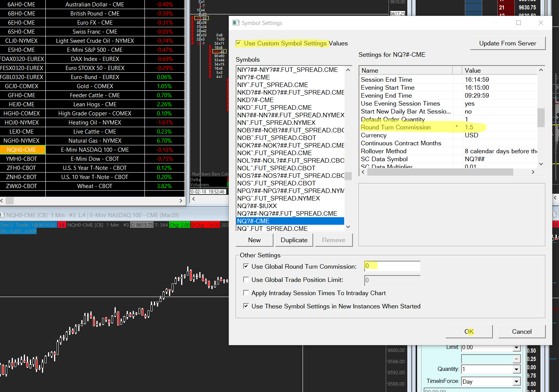Screen dimensions: 559x392
Task: Select Round Turn Commission setting row
Action: pyautogui.click(x=448, y=127)
